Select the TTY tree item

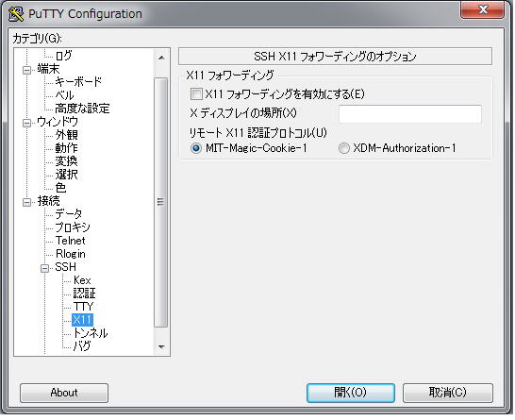pyautogui.click(x=83, y=307)
